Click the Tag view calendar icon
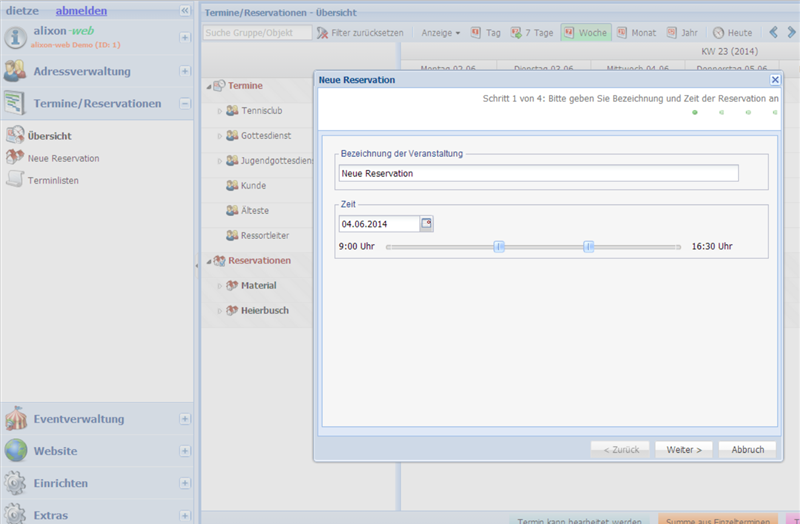This screenshot has width=800, height=524. [476, 33]
